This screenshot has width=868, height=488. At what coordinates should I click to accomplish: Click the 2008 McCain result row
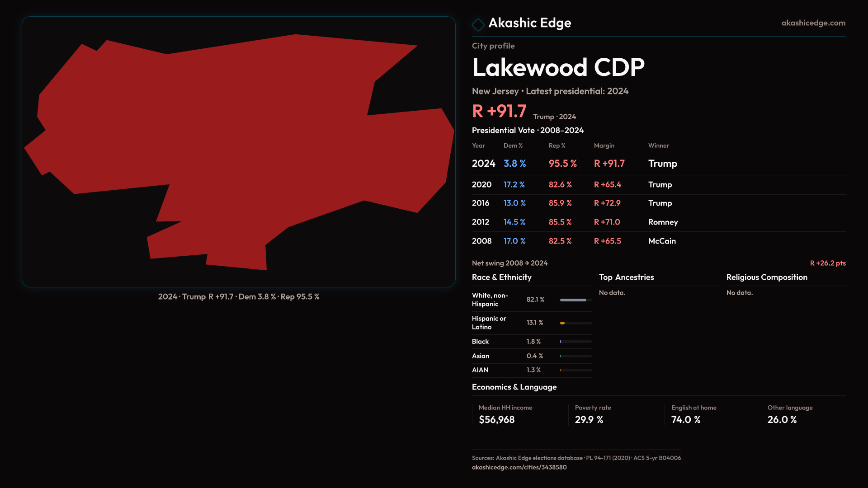[x=658, y=241]
